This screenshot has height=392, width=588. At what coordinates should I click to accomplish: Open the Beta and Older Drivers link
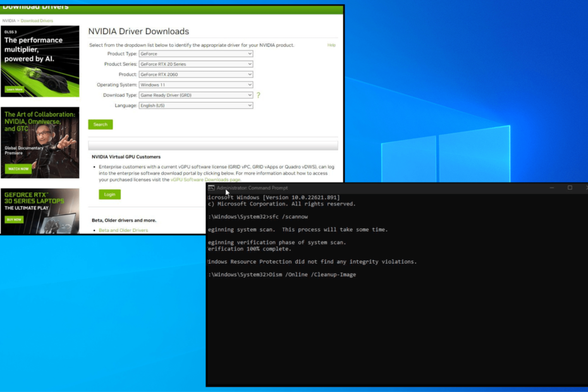tap(123, 230)
